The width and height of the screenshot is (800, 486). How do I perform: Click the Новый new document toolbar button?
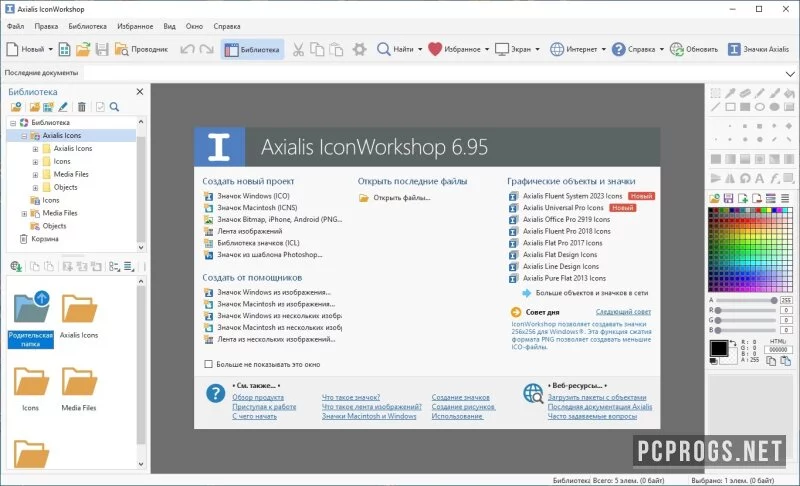[26, 49]
